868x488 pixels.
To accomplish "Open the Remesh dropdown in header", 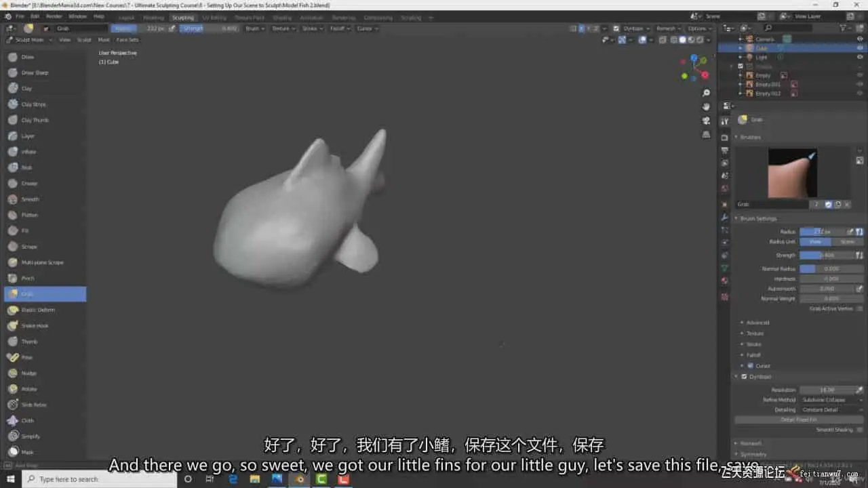I will (x=668, y=28).
